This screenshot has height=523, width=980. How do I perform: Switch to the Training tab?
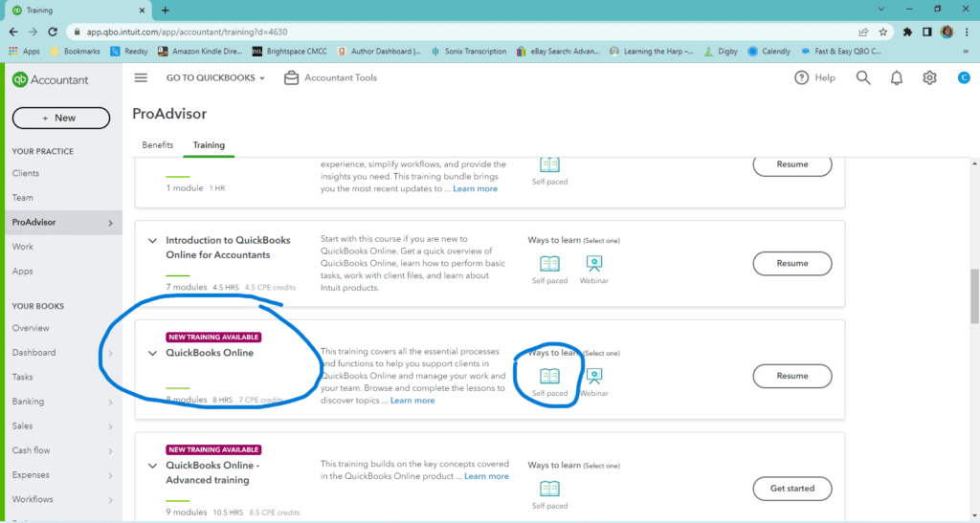[x=209, y=144]
